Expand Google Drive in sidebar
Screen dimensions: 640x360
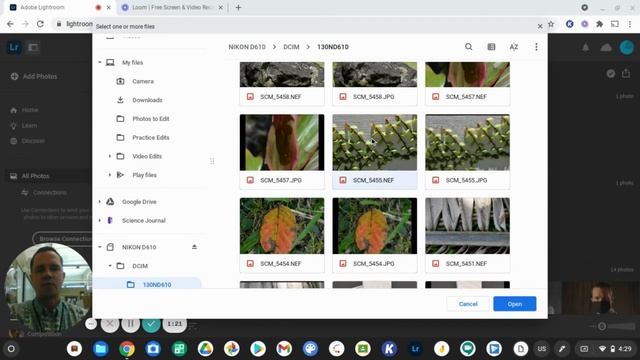tap(100, 202)
